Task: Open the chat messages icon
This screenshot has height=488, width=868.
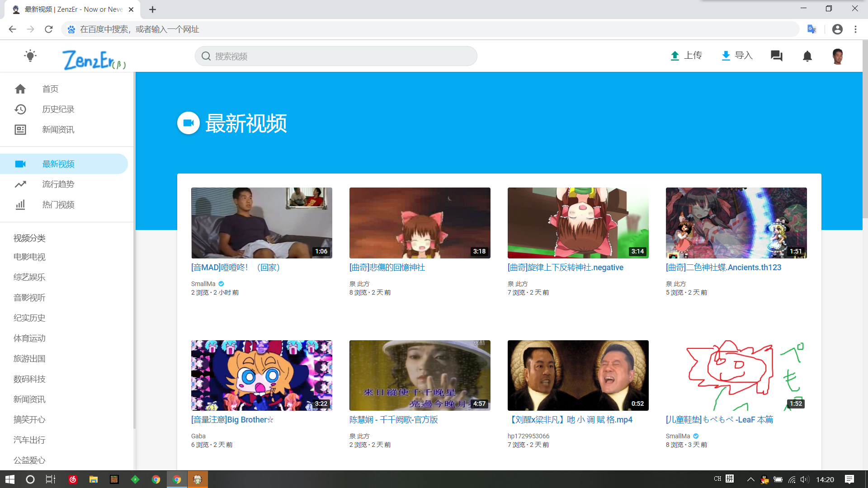Action: coord(776,56)
